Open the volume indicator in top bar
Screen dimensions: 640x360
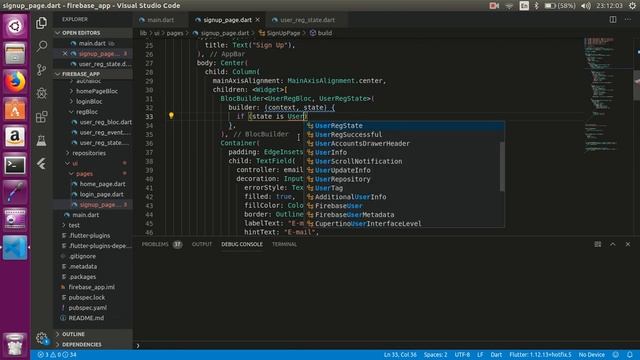[x=586, y=6]
